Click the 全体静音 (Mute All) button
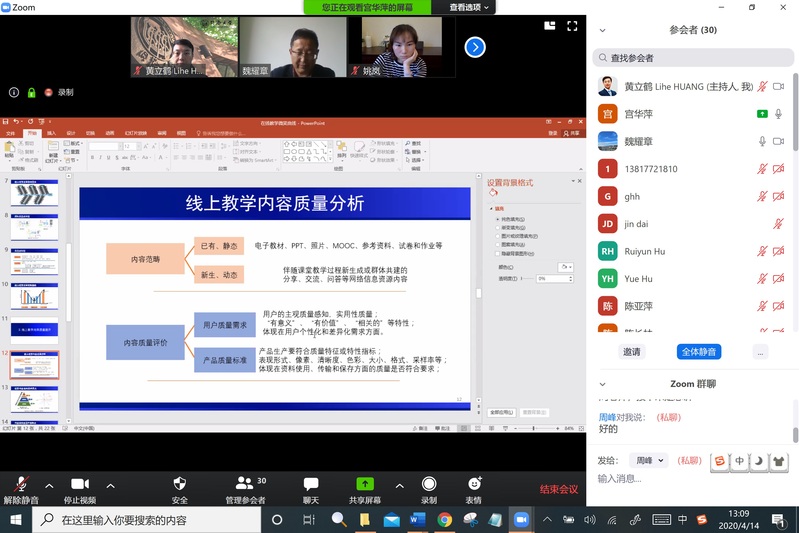 [698, 352]
